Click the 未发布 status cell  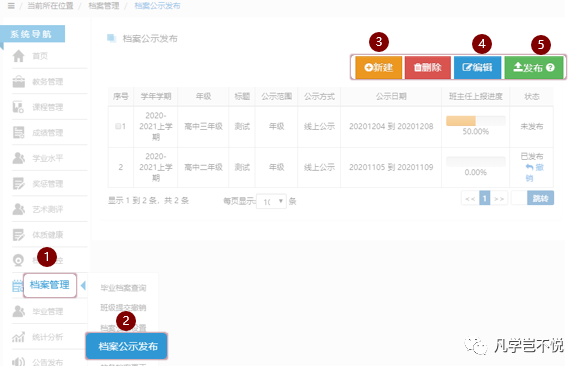coord(532,127)
